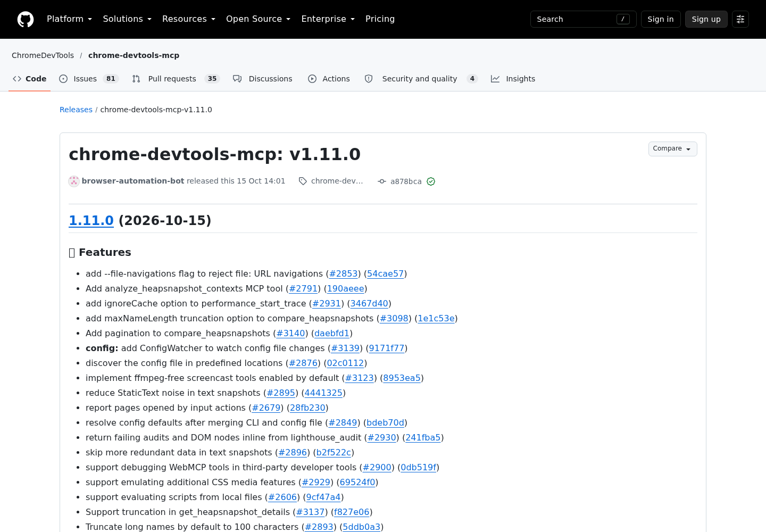
Task: Open the header settings sliders icon
Action: tap(740, 19)
